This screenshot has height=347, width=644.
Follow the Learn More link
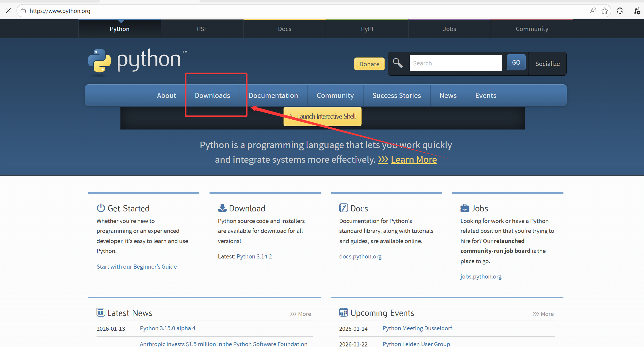(x=414, y=160)
